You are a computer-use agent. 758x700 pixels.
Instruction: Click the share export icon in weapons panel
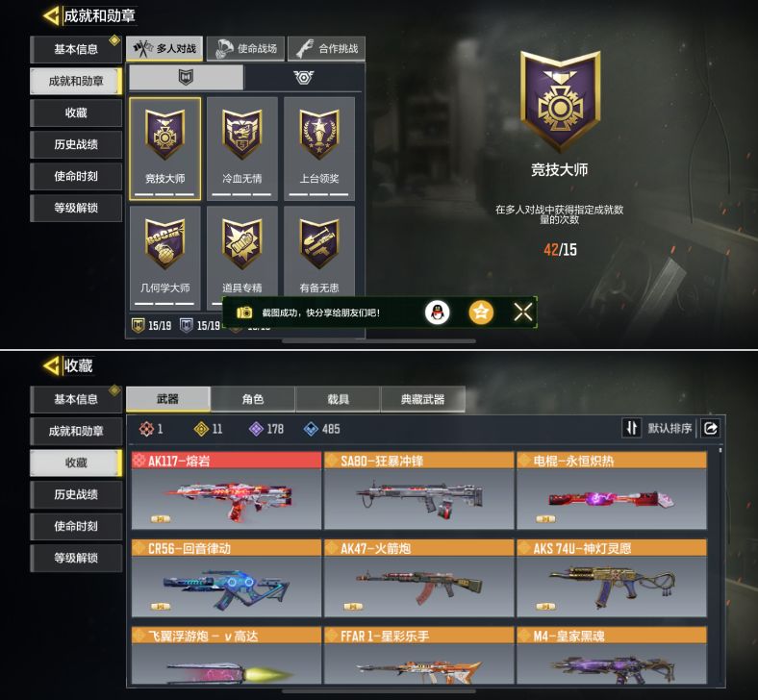coord(711,428)
